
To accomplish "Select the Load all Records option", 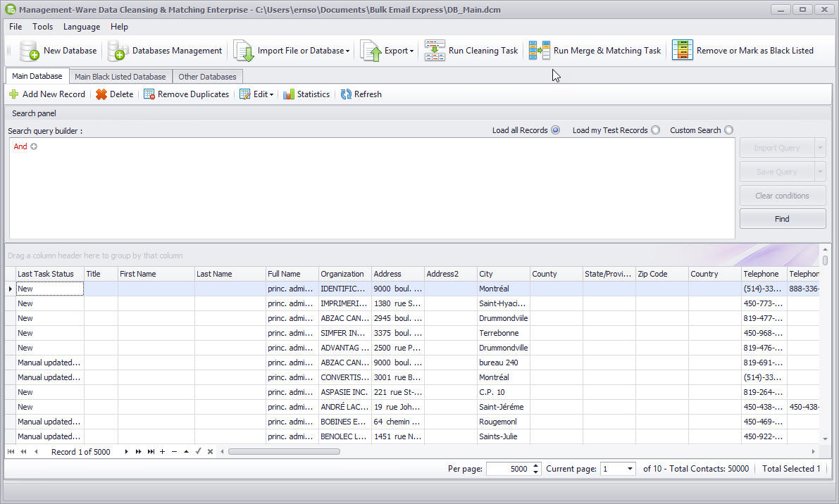I will tap(555, 130).
